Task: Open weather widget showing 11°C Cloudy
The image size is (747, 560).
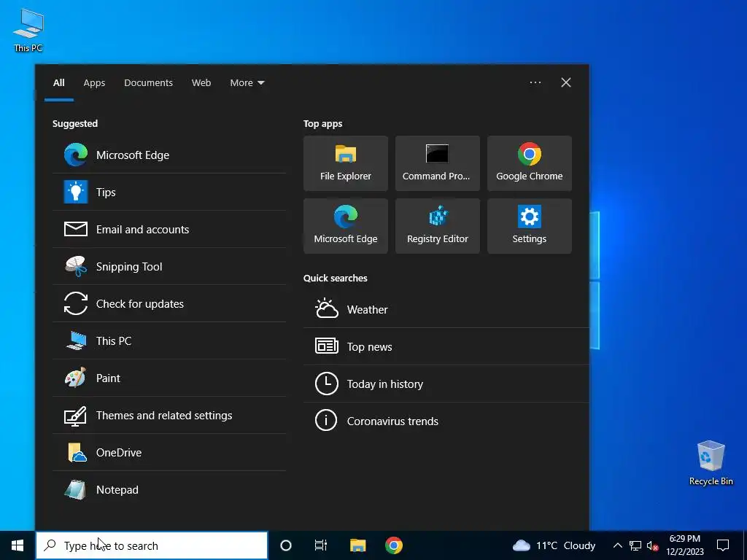Action: click(x=554, y=545)
